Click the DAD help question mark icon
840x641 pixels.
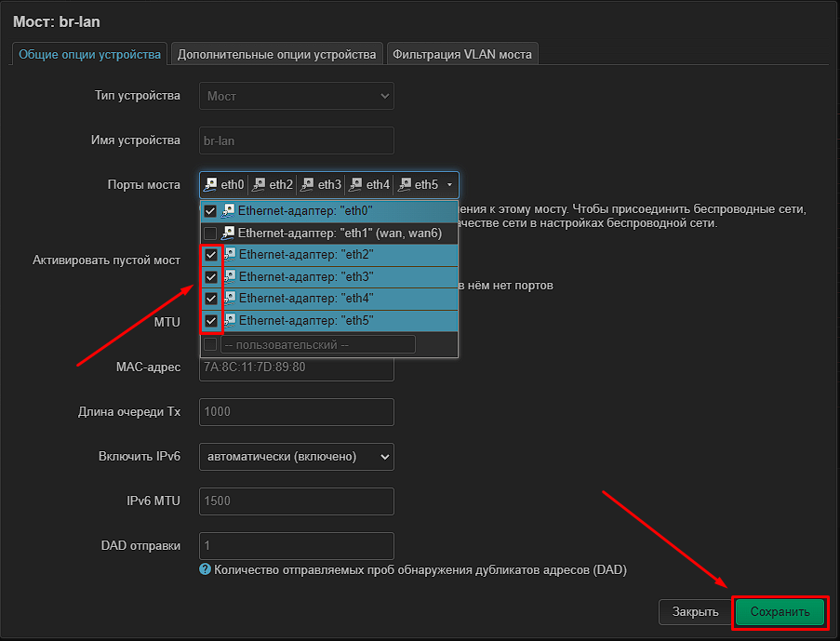[x=205, y=569]
